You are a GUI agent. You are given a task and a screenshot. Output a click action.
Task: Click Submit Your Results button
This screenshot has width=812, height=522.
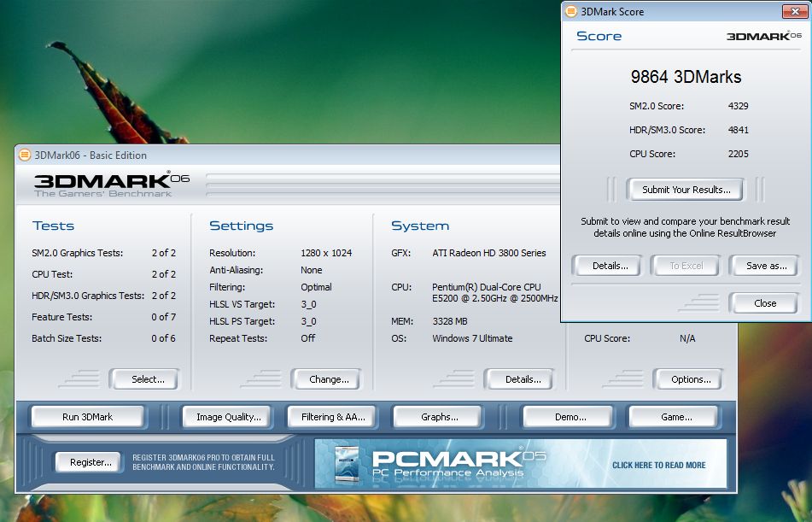click(x=686, y=190)
